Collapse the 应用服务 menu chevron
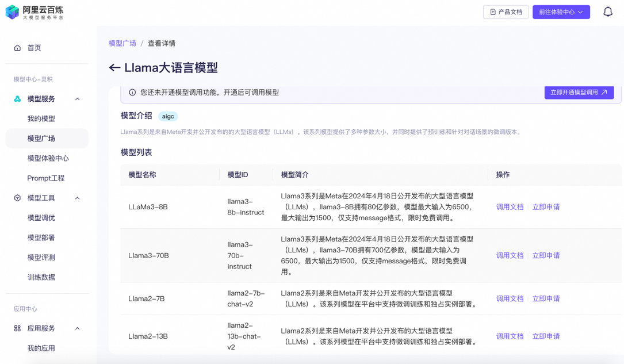Image resolution: width=624 pixels, height=364 pixels. click(x=78, y=328)
